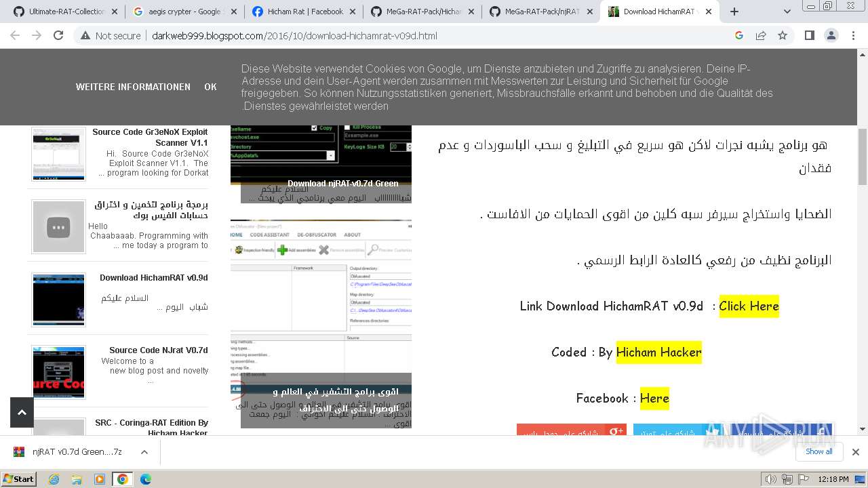Open Source Code Gr3eNoX Exploit Scanner post
The image size is (868, 488).
[x=150, y=138]
